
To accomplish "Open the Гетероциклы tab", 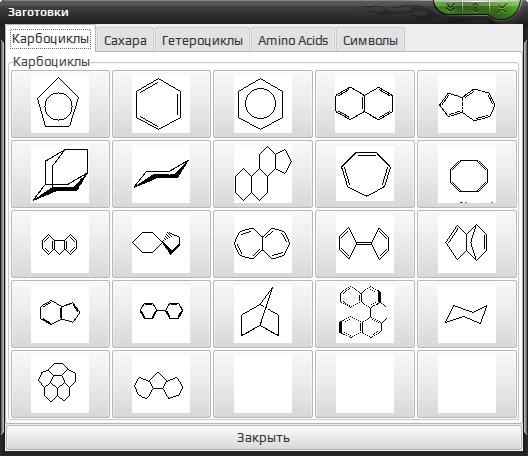I will point(202,40).
